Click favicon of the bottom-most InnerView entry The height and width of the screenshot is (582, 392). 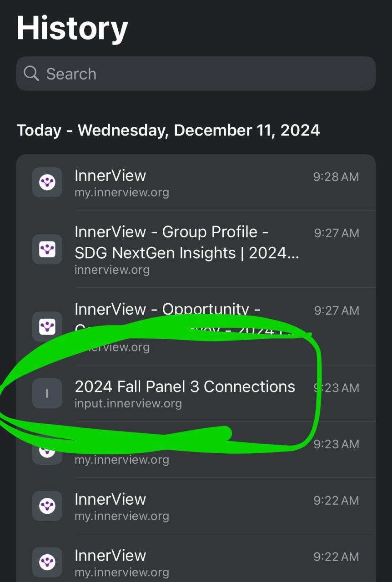pos(47,562)
